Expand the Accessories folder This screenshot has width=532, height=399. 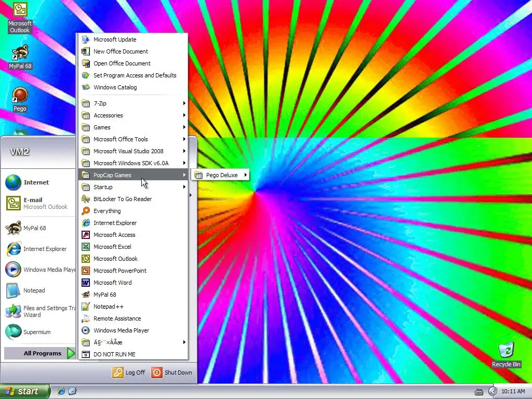point(132,115)
